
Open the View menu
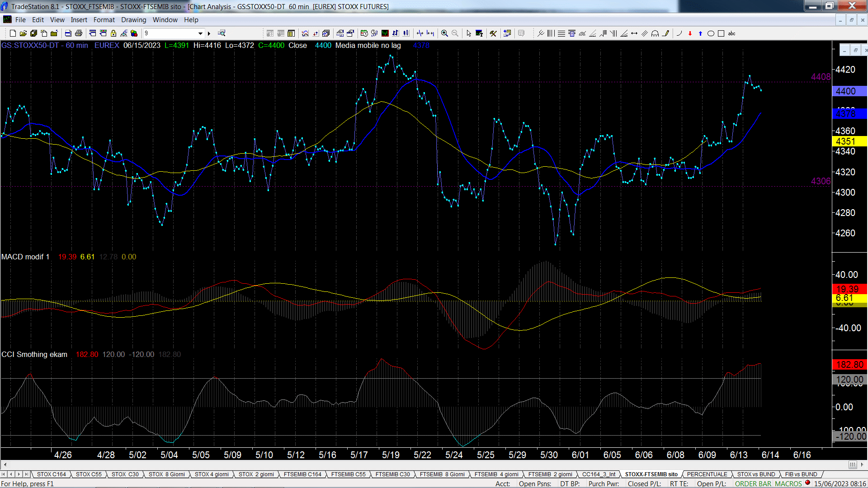(57, 20)
